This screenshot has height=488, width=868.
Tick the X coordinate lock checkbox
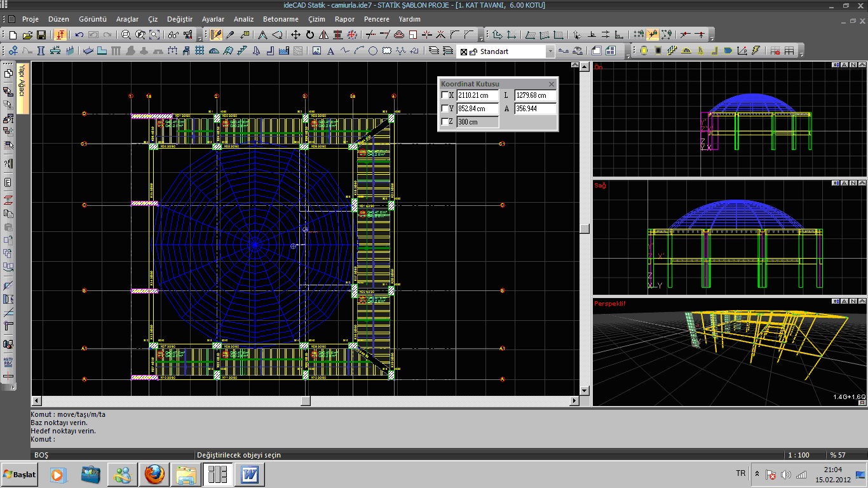click(445, 95)
